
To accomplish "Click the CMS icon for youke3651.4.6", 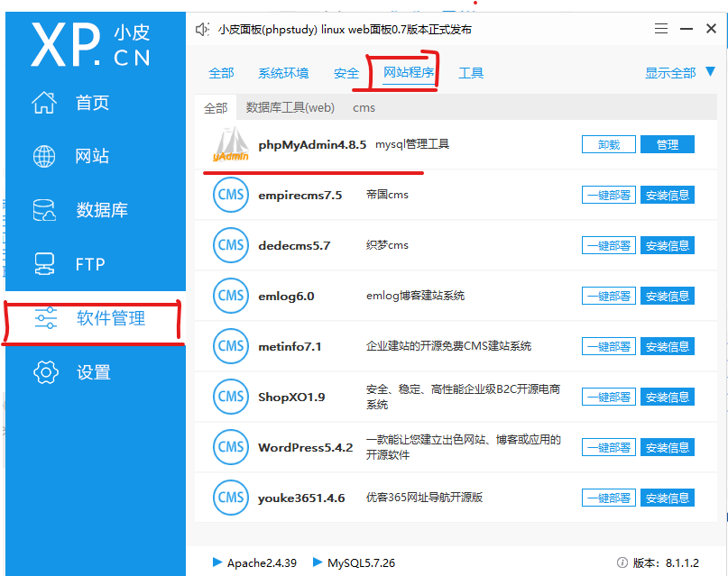I will (231, 498).
